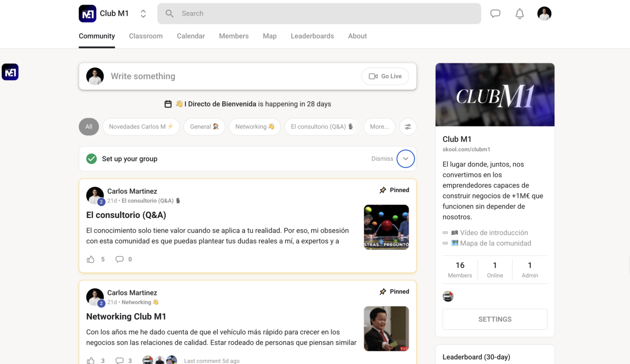Click the green check icon on Set up your group
Image resolution: width=630 pixels, height=364 pixels.
(91, 159)
